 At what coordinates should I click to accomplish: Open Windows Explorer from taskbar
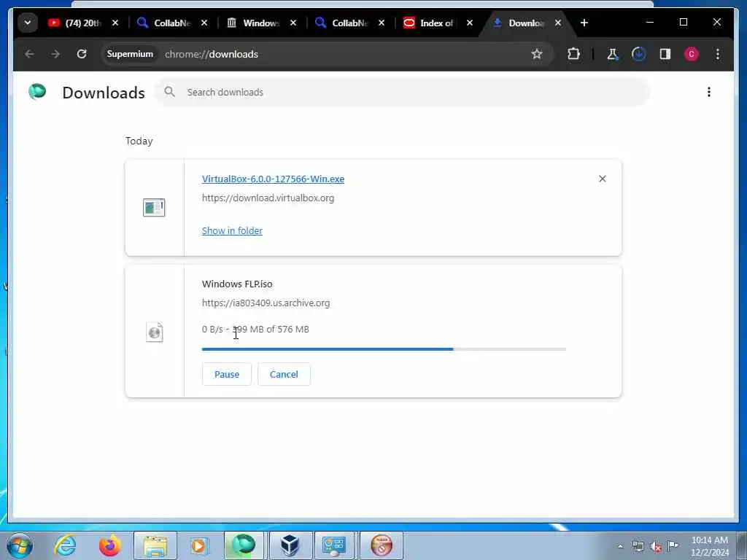[155, 545]
